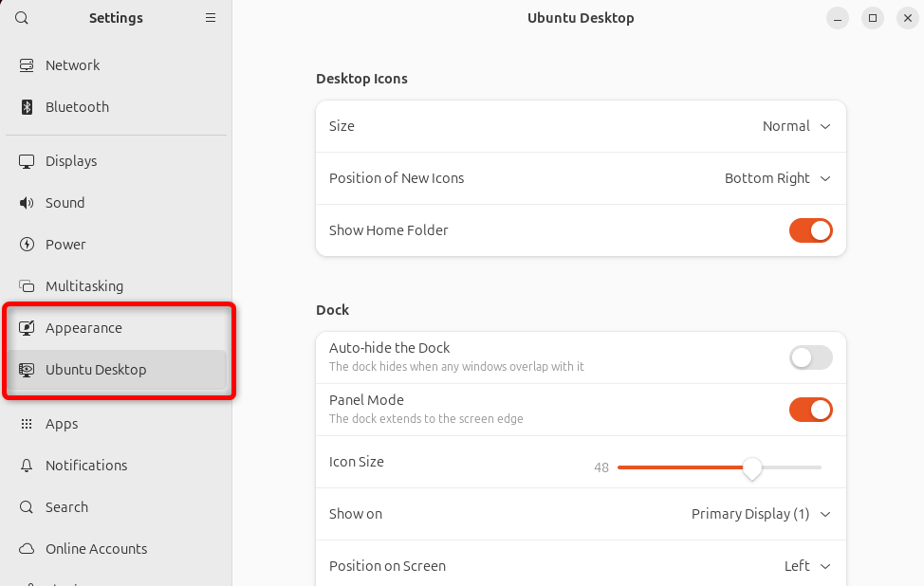The height and width of the screenshot is (586, 924).
Task: Click the Online Accounts cloud icon
Action: click(27, 549)
